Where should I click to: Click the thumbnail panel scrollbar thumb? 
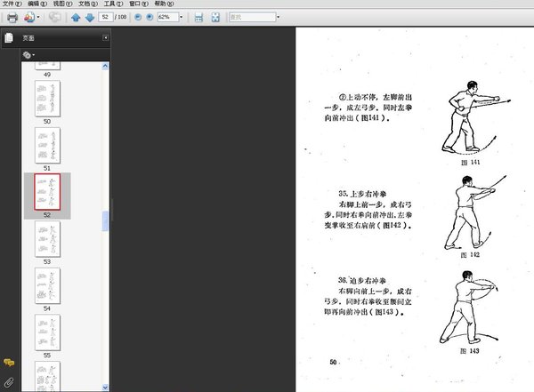pos(105,221)
